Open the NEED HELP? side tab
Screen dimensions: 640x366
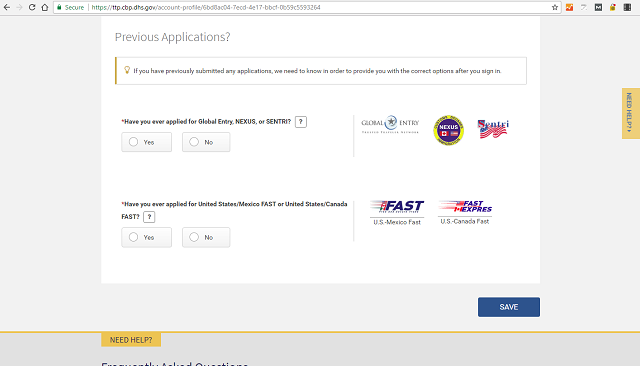(631, 113)
